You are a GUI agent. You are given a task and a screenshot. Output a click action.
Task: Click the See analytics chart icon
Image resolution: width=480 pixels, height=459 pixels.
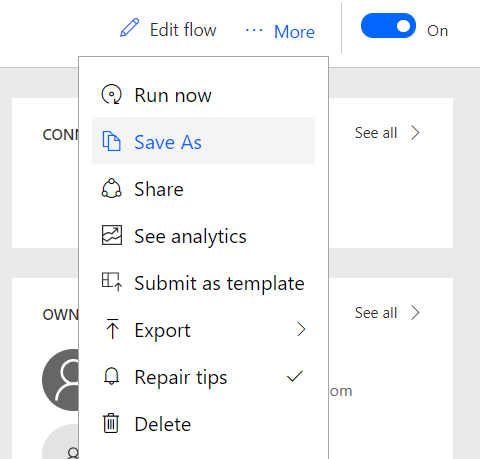(x=112, y=235)
